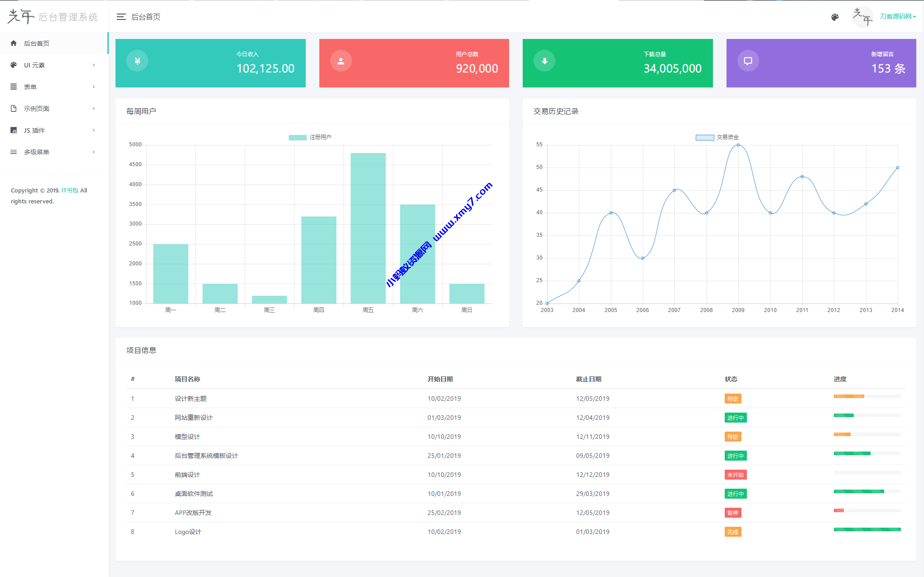Open the theme palette icon in header
The height and width of the screenshot is (577, 924).
click(835, 17)
